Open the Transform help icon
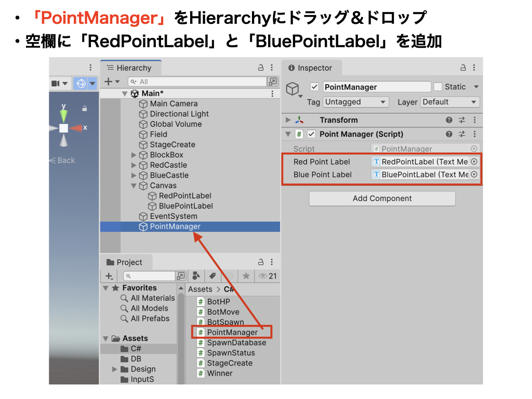This screenshot has height=399, width=532. (x=449, y=120)
